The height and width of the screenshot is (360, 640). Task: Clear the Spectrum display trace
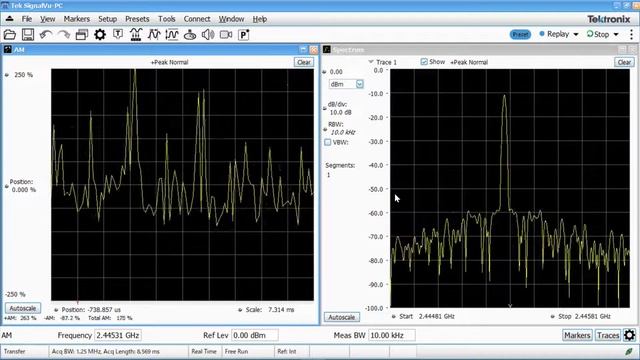pyautogui.click(x=624, y=62)
